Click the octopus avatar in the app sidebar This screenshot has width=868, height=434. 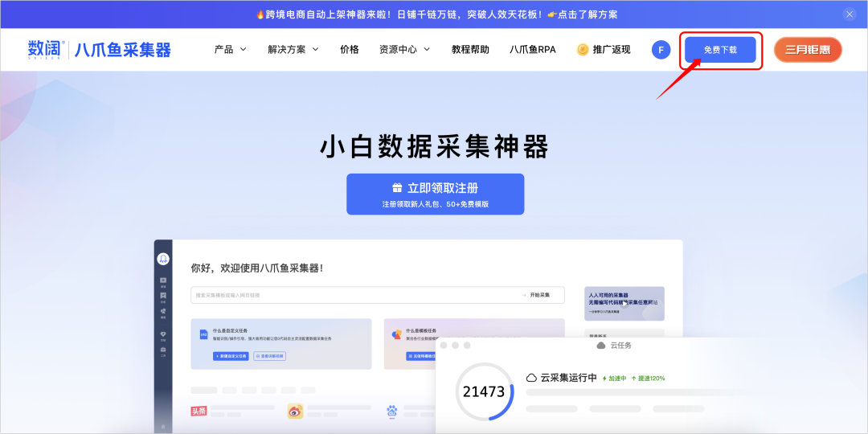pyautogui.click(x=162, y=259)
